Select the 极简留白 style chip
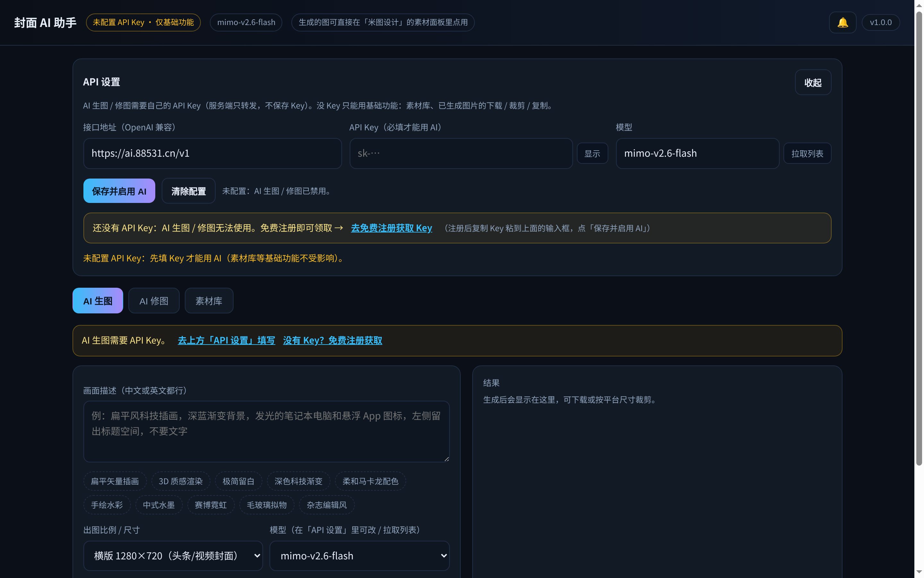The height and width of the screenshot is (578, 924). [x=239, y=481]
